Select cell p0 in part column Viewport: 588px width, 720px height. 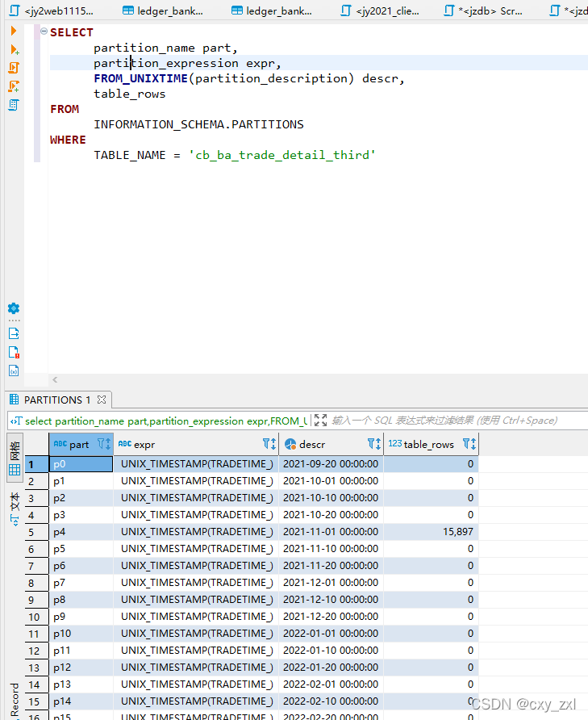click(81, 464)
